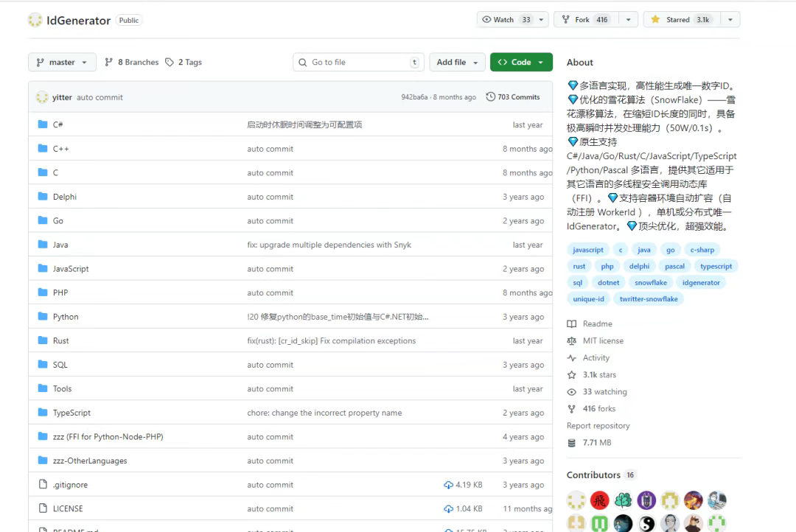
Task: Open the red contributor avatar
Action: 599,500
